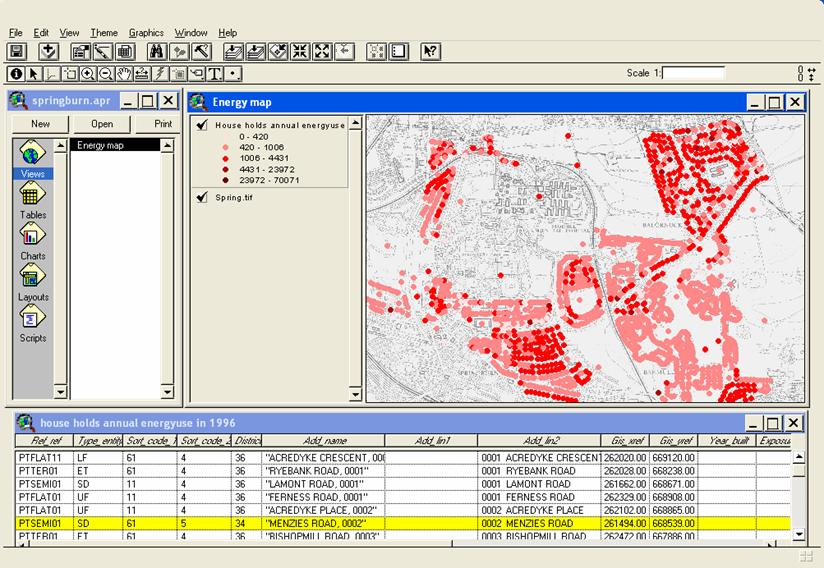Click the Add Theme toolbar icon
The height and width of the screenshot is (568, 824).
[48, 52]
